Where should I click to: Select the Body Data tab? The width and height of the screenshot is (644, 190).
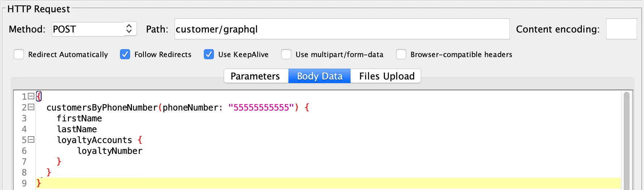pyautogui.click(x=319, y=76)
